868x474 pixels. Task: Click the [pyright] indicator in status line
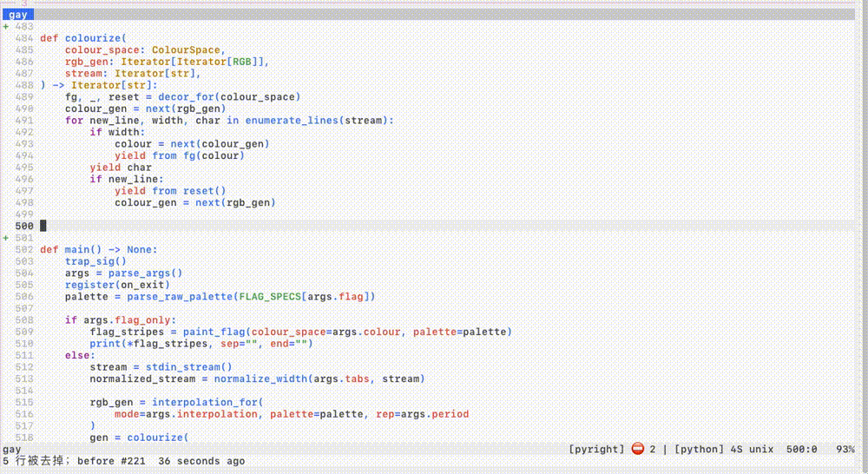click(596, 449)
